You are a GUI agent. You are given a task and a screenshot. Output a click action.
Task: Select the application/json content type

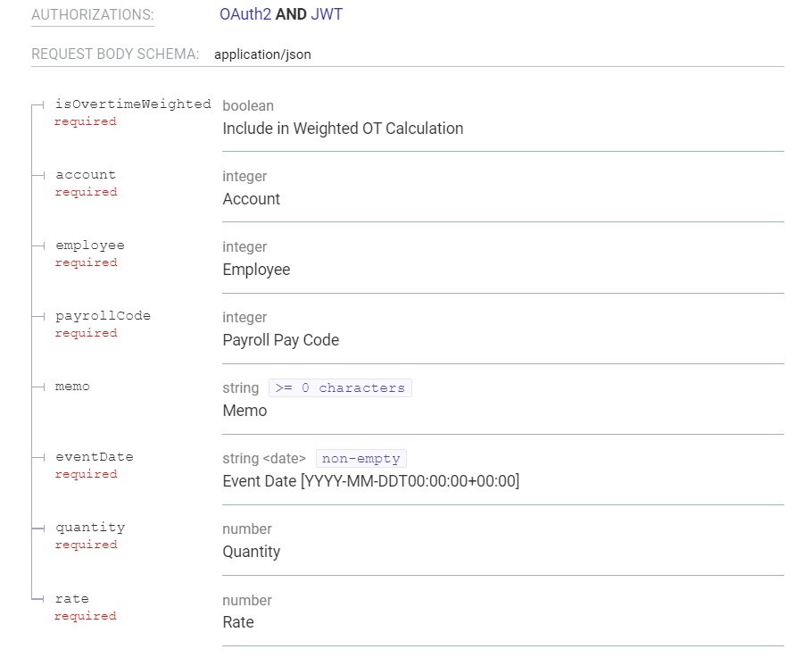pyautogui.click(x=262, y=54)
